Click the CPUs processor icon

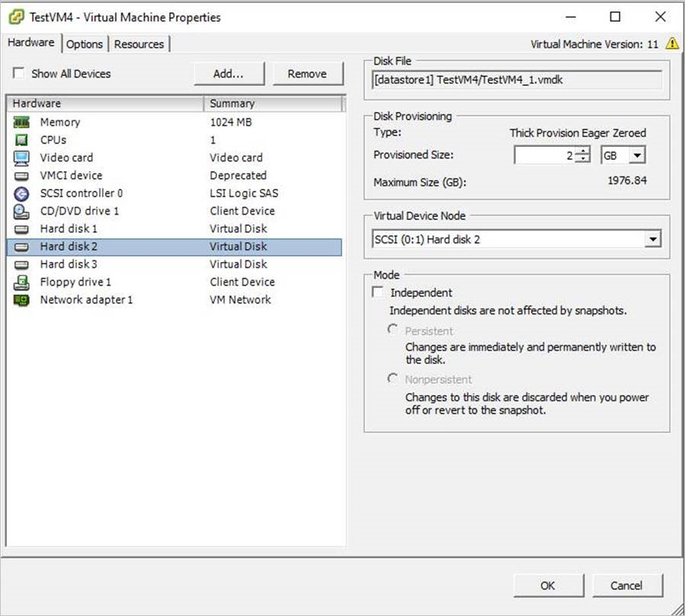point(21,139)
